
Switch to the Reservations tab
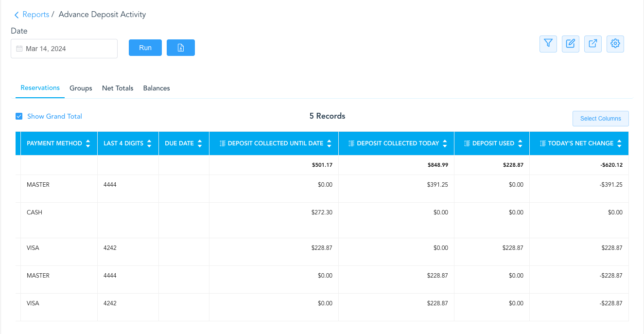click(40, 88)
